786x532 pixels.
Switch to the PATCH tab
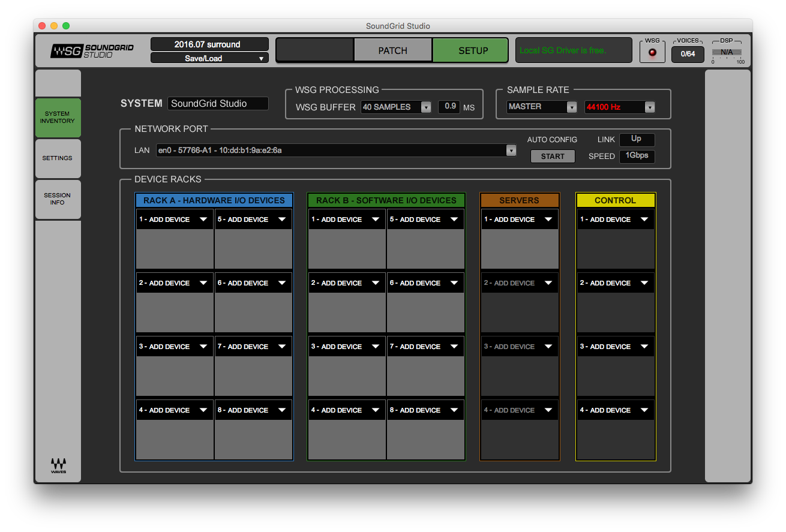[393, 50]
